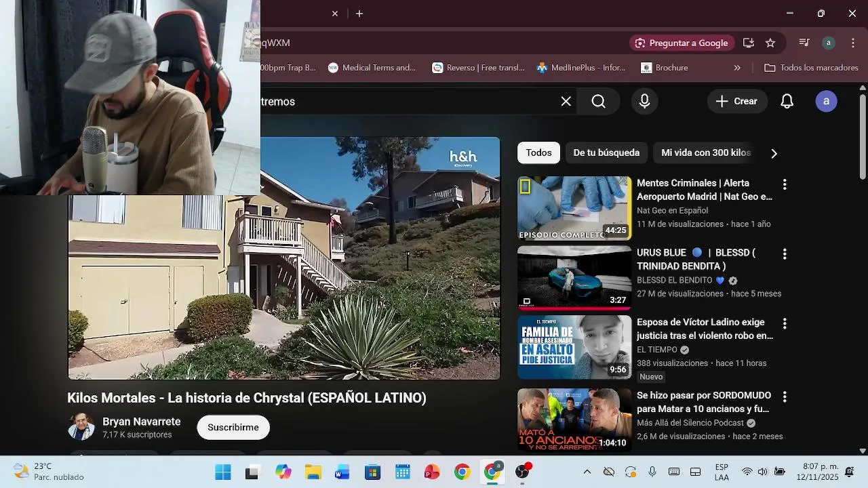The image size is (868, 488).
Task: Open Task View in the taskbar
Action: [252, 472]
